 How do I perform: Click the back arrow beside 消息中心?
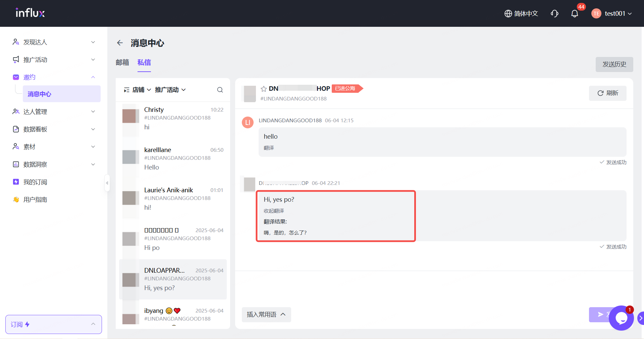tap(120, 43)
